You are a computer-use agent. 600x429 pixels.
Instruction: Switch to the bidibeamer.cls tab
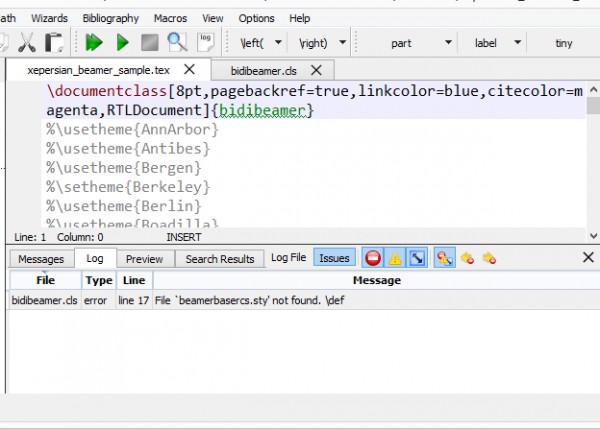(x=264, y=70)
